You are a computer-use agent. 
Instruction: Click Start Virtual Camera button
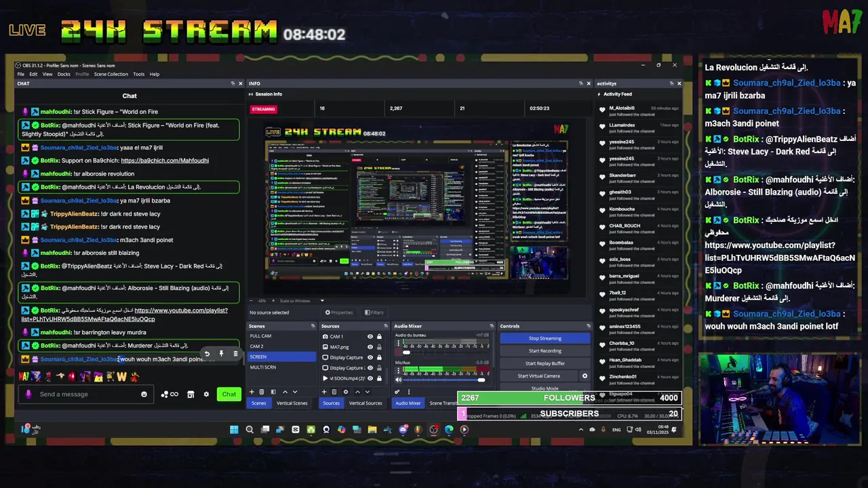point(538,375)
